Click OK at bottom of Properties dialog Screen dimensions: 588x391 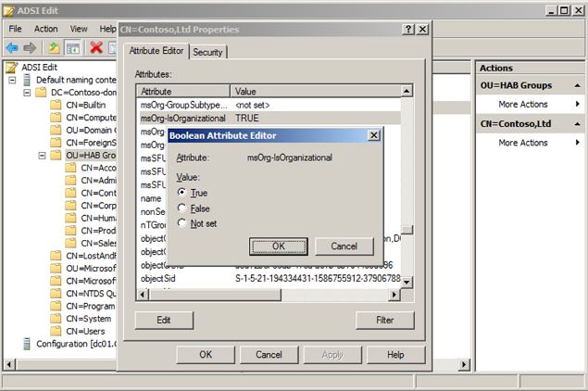(x=206, y=355)
